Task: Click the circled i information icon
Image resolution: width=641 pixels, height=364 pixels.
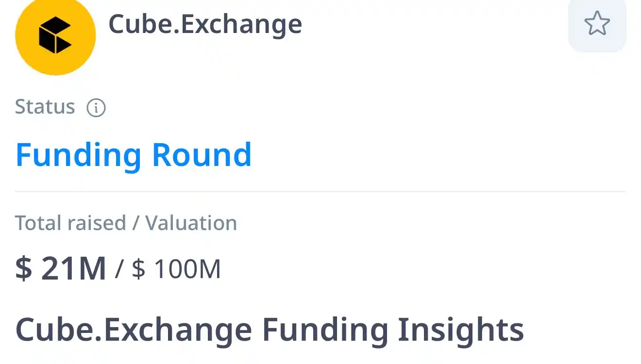Action: coord(96,107)
